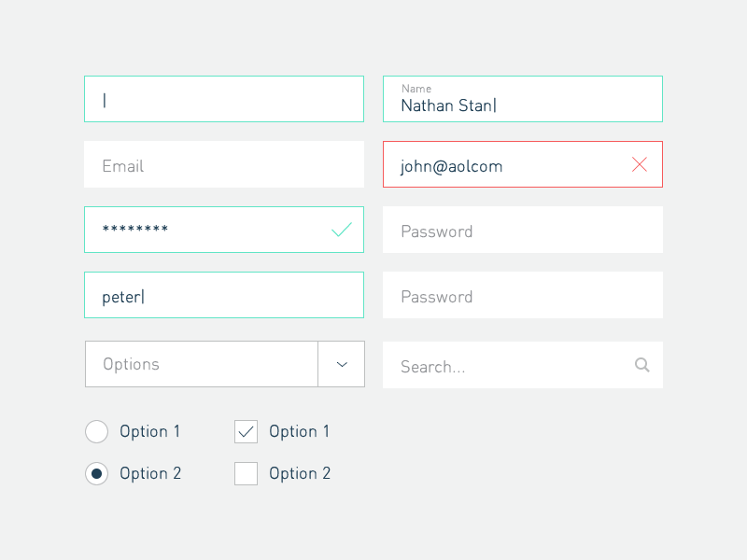The height and width of the screenshot is (560, 747).
Task: Click the second empty Password field
Action: click(x=523, y=296)
